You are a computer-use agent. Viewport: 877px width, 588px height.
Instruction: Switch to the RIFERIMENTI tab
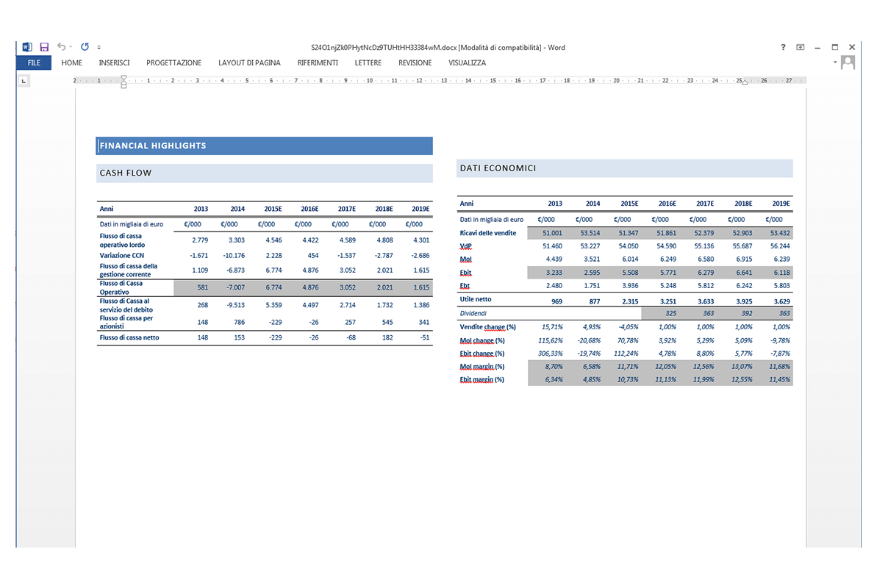pos(318,62)
